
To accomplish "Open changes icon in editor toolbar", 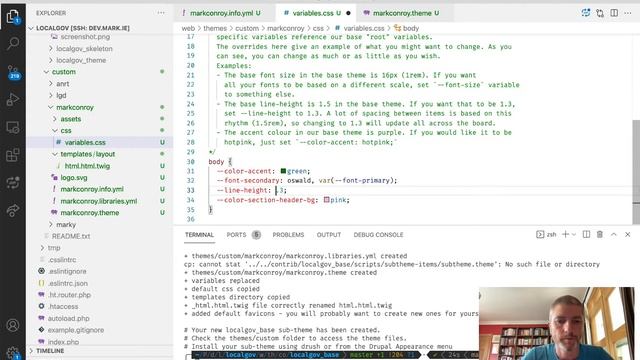I will click(x=600, y=13).
